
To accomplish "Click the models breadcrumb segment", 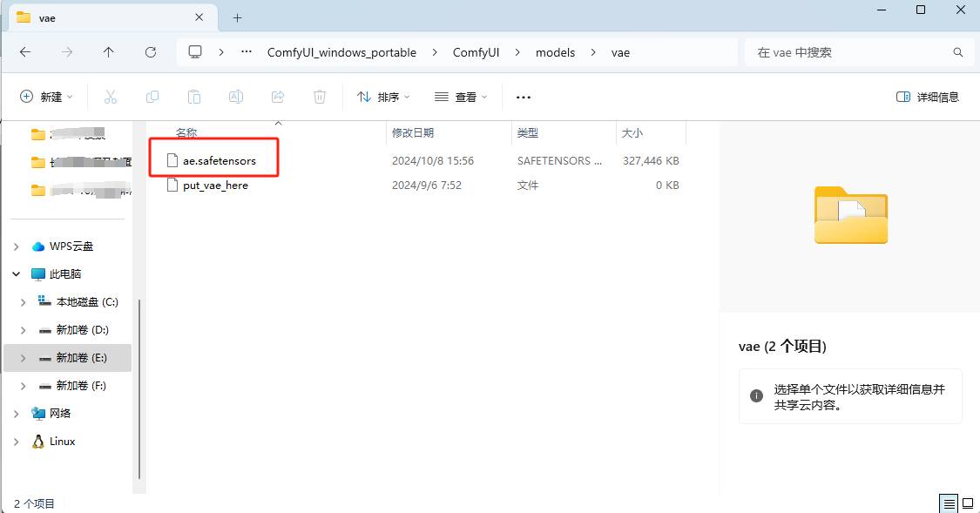I will point(555,52).
